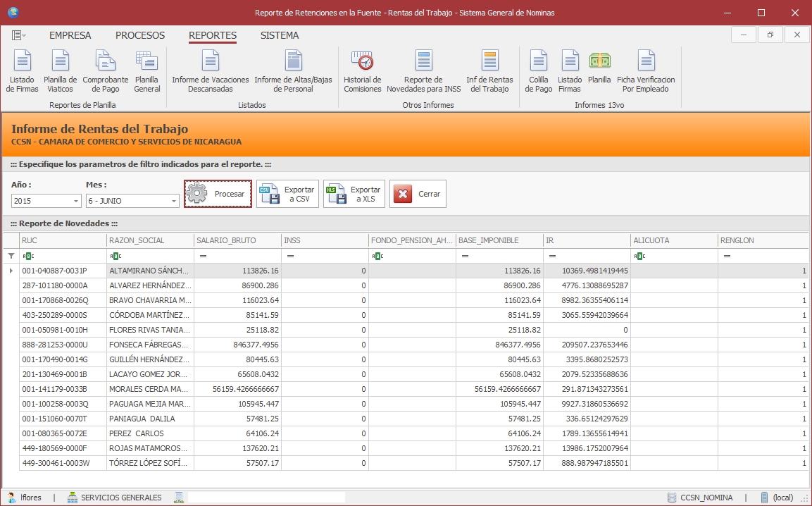Click the application menu icon beside EMPRESA
Image resolution: width=812 pixels, height=506 pixels.
[18, 35]
